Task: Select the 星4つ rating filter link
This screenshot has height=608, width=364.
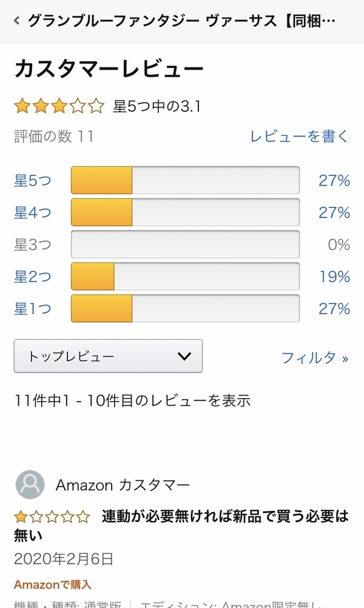Action: (x=33, y=212)
